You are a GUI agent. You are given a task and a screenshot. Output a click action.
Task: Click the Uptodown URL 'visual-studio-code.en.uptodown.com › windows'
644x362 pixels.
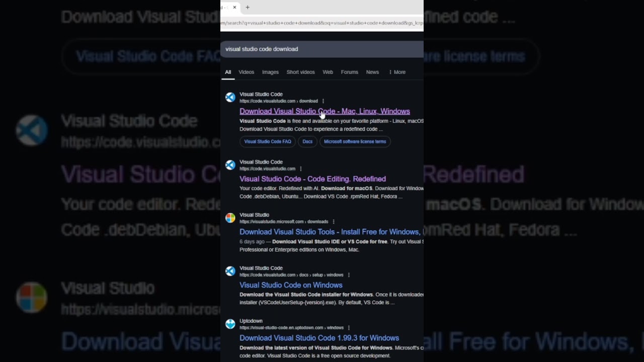(292, 328)
